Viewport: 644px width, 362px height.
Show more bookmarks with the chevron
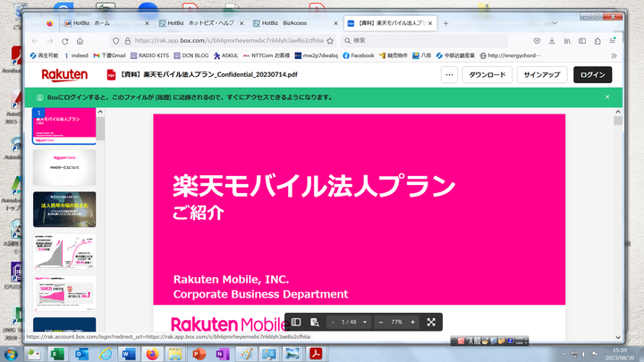pos(614,55)
